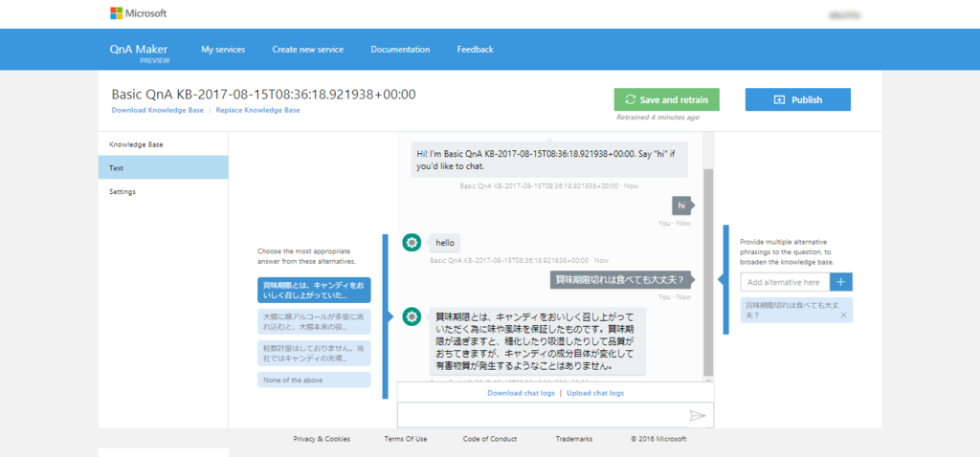The image size is (980, 457).
Task: Open Terms Of Use footer link
Action: [406, 439]
